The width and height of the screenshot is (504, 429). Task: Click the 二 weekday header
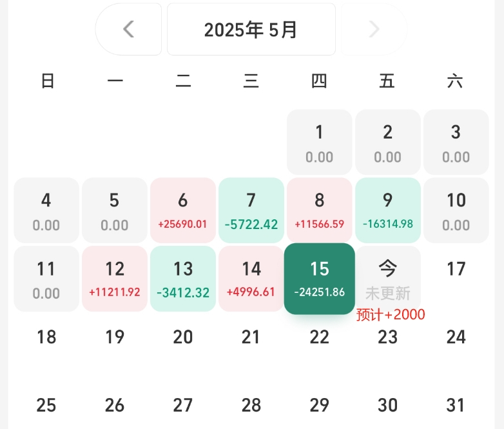183,81
